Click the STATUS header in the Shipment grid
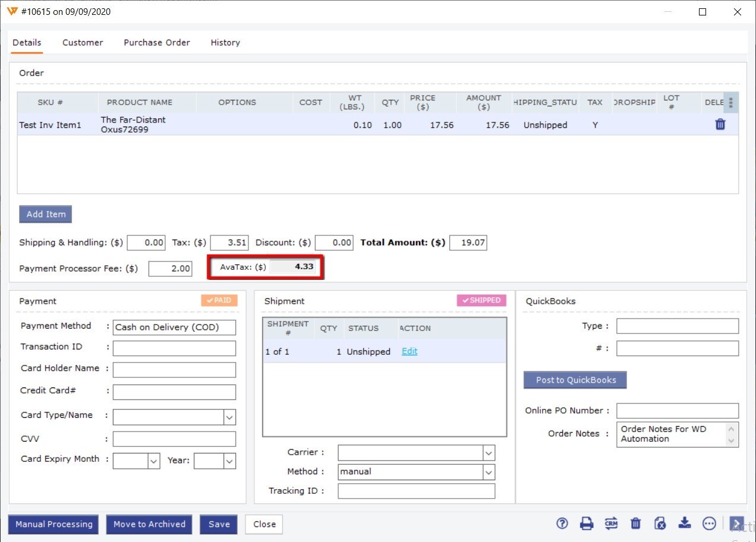The width and height of the screenshot is (756, 542). coord(363,329)
